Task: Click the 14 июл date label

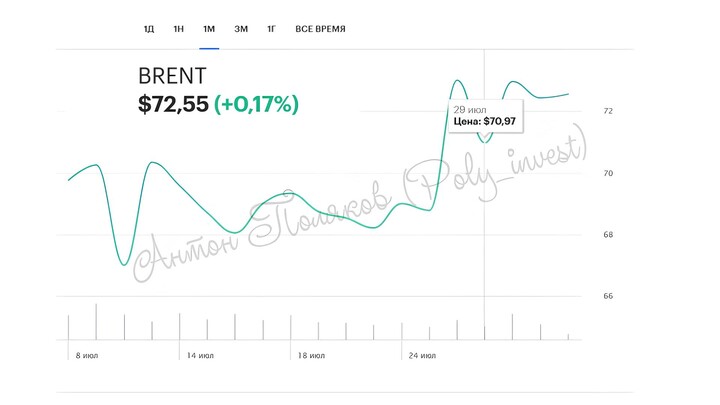Action: tap(200, 355)
